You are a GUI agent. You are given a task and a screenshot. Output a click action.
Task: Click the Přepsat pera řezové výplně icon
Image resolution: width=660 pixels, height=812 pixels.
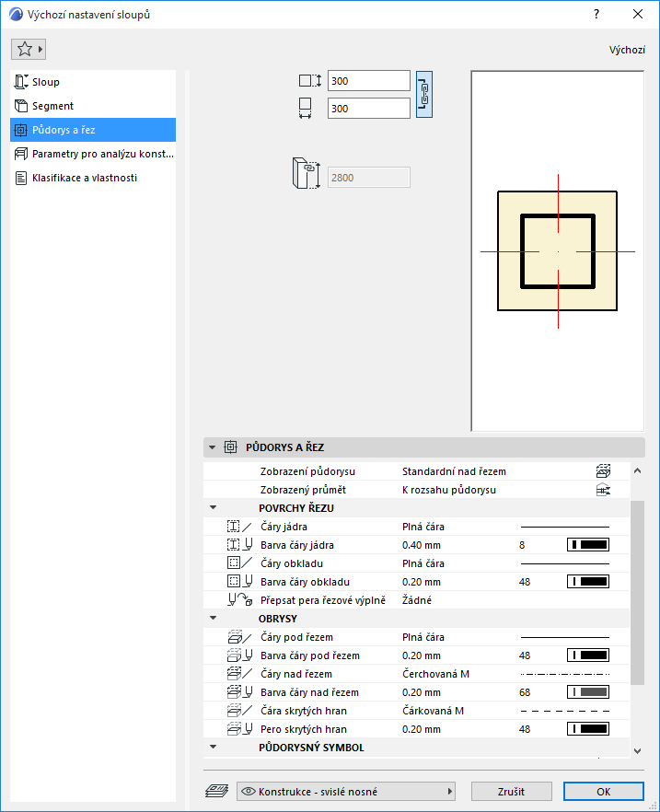click(x=239, y=600)
